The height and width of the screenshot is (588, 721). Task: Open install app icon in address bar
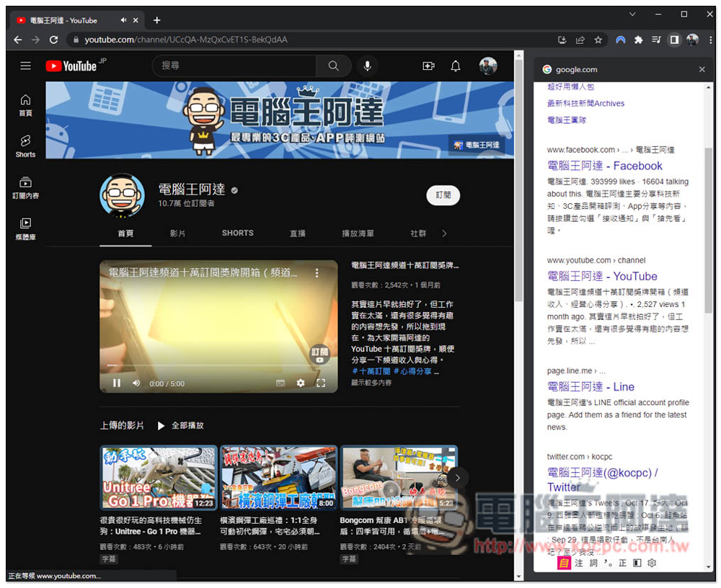562,40
